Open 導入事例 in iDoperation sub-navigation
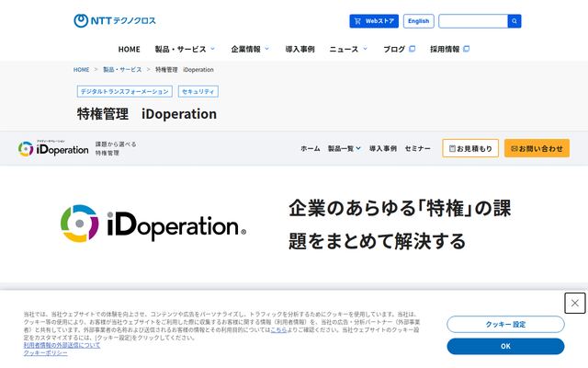Image resolution: width=588 pixels, height=368 pixels. [383, 149]
